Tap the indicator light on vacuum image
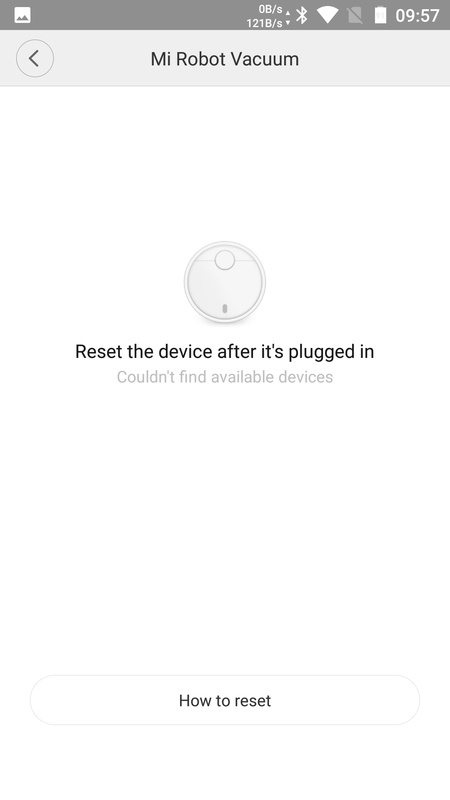 click(x=224, y=309)
